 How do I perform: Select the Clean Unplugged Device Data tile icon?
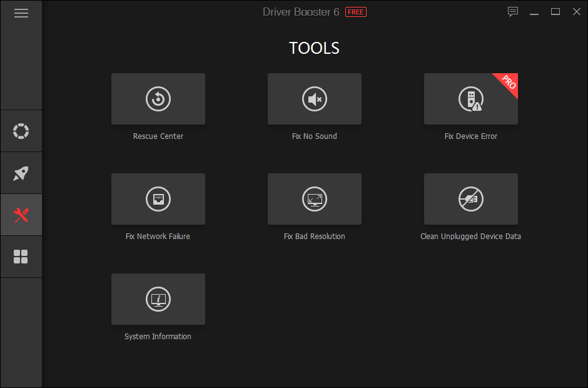[x=470, y=199]
